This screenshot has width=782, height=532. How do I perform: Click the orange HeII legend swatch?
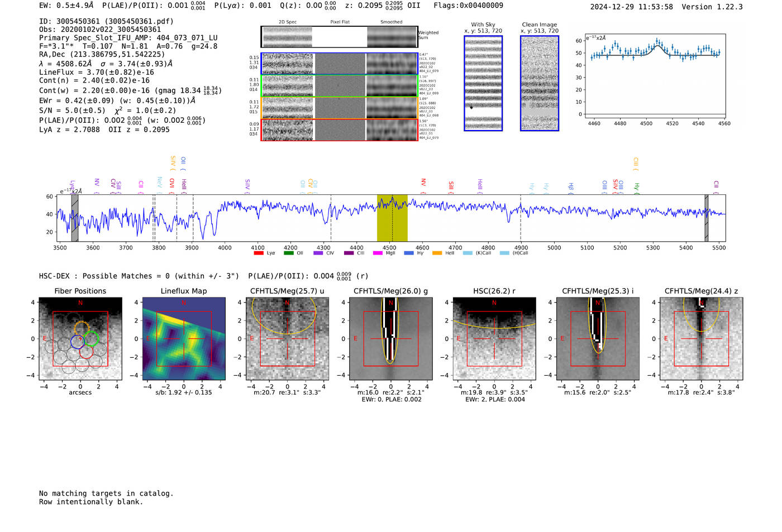[x=437, y=253]
